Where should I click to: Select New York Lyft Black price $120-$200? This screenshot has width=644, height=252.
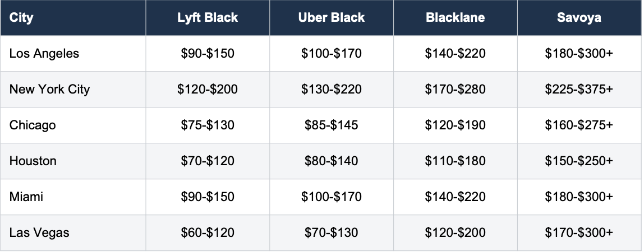point(208,90)
